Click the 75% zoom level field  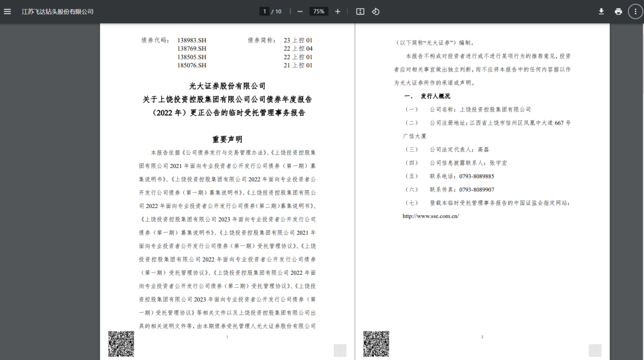click(318, 11)
